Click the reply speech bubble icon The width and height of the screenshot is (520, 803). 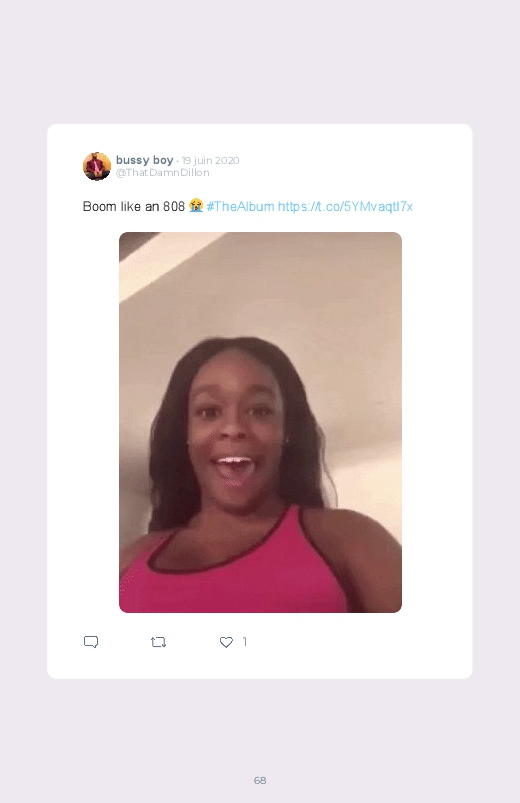[91, 642]
